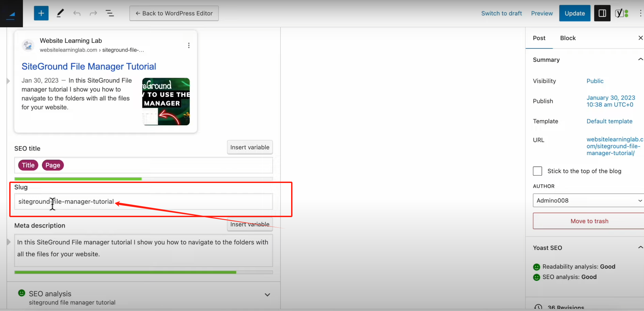
Task: Collapse the Yoast SEO sidebar section
Action: click(x=641, y=248)
